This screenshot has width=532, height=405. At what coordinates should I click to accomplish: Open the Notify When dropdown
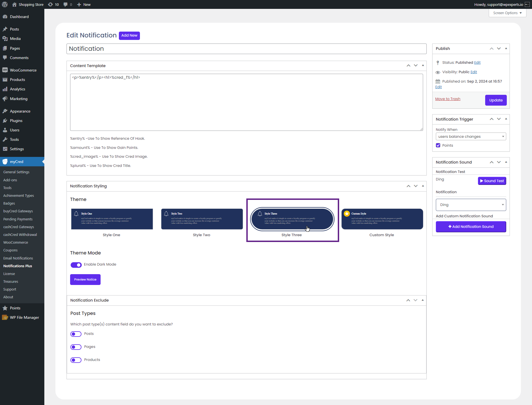[470, 136]
